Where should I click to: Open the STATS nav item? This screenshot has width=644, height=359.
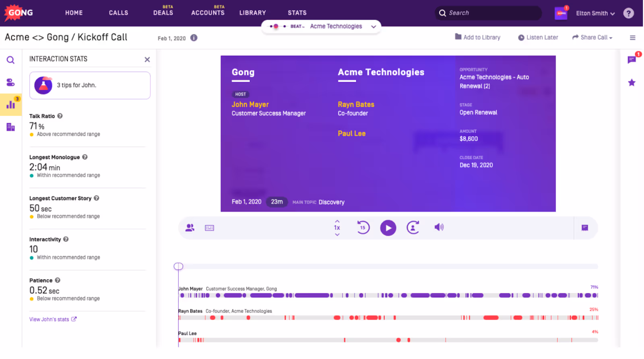tap(297, 13)
